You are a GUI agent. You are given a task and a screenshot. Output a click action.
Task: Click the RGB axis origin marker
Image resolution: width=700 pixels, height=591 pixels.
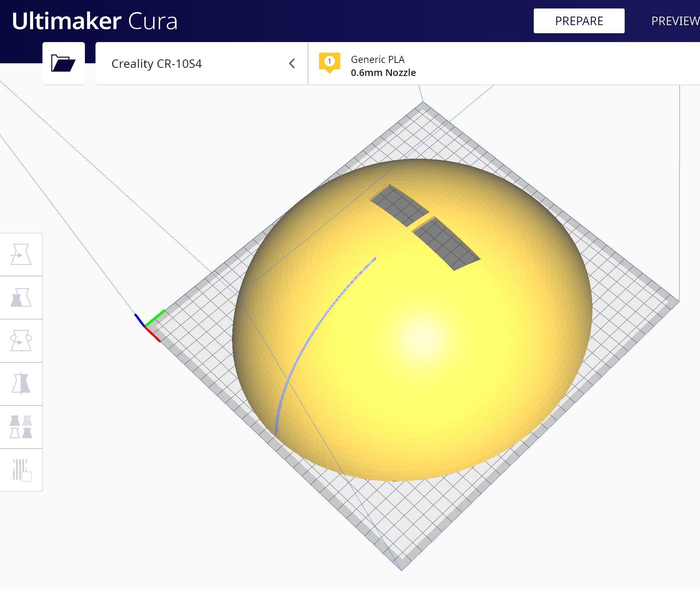click(x=146, y=326)
